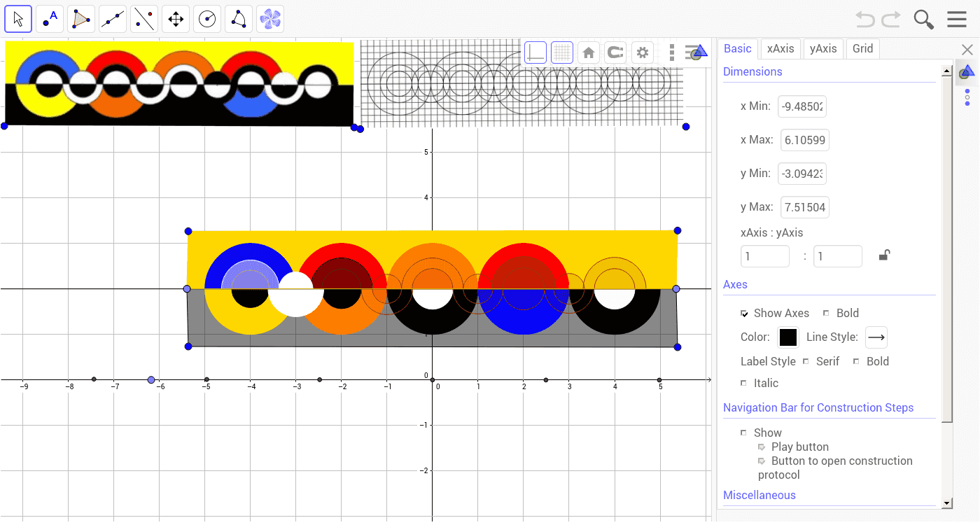This screenshot has height=525, width=980.
Task: Enable Serif label style
Action: point(806,361)
